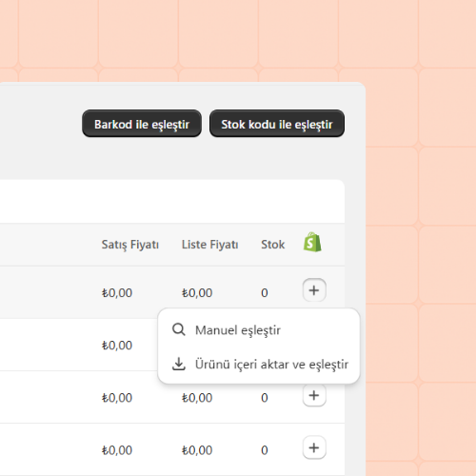Click the Shopify bag icon in table header
Screen dimensions: 476x476
point(312,242)
